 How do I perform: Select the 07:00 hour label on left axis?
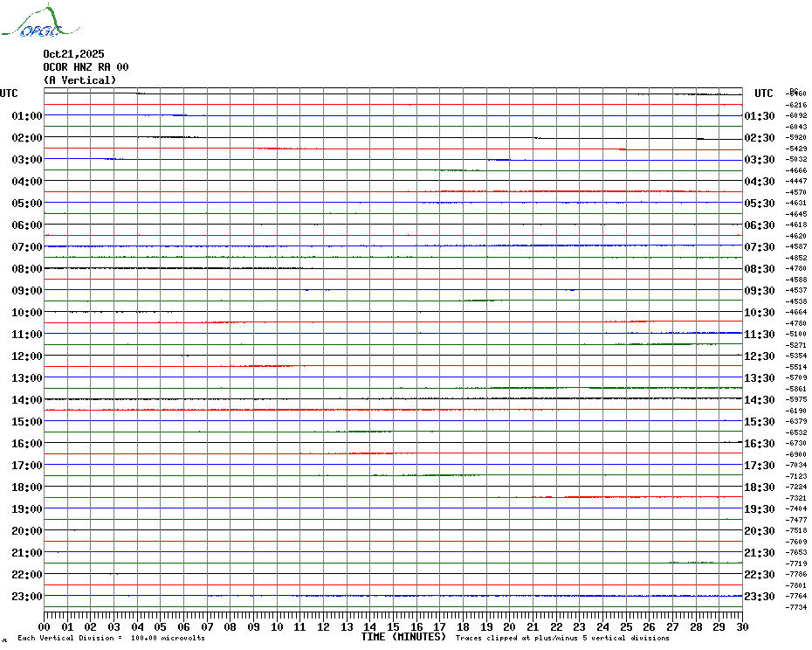[27, 247]
